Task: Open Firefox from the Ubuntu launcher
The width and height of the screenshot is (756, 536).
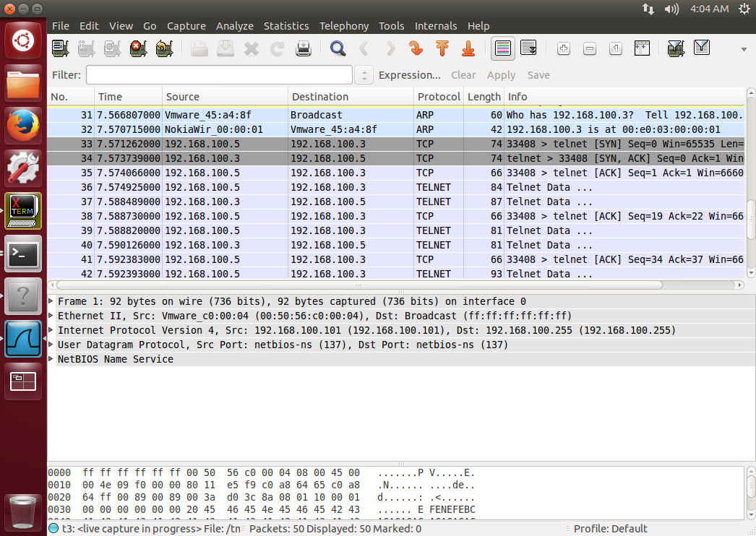Action: click(22, 125)
